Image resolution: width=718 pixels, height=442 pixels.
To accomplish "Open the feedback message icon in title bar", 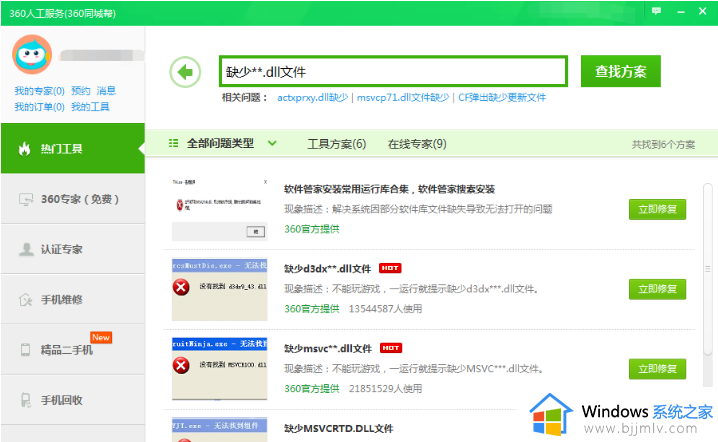I will (656, 11).
